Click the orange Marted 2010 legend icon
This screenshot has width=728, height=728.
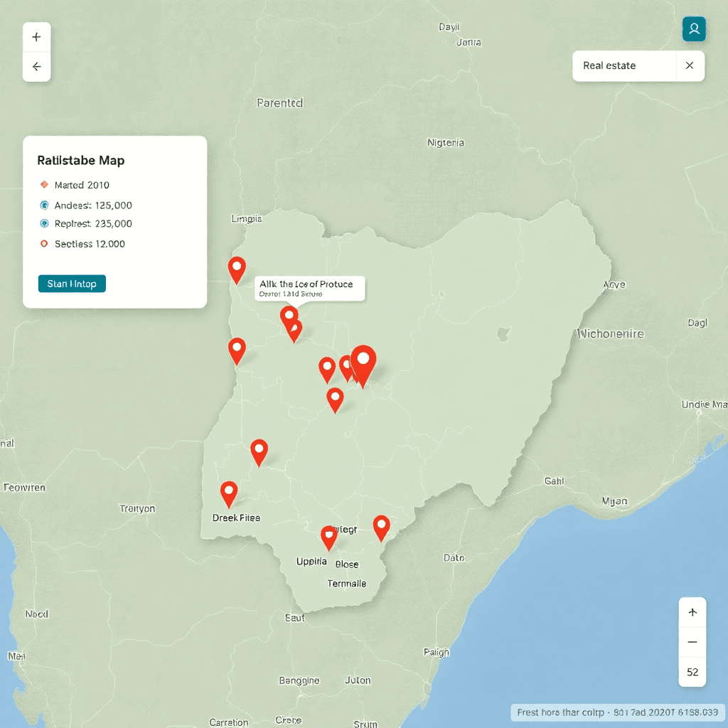point(44,184)
